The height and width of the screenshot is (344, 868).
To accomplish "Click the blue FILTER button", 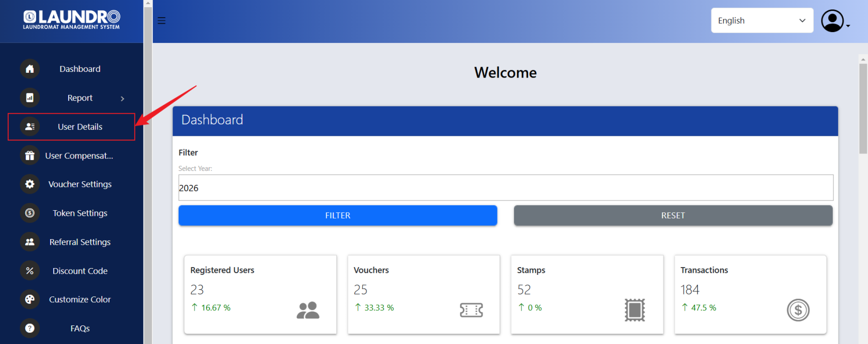I will (x=338, y=215).
